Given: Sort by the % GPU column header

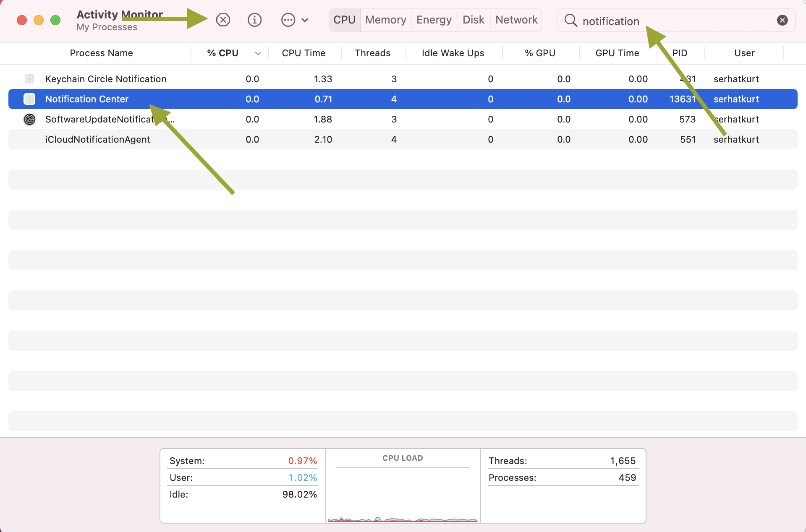Looking at the screenshot, I should 540,53.
